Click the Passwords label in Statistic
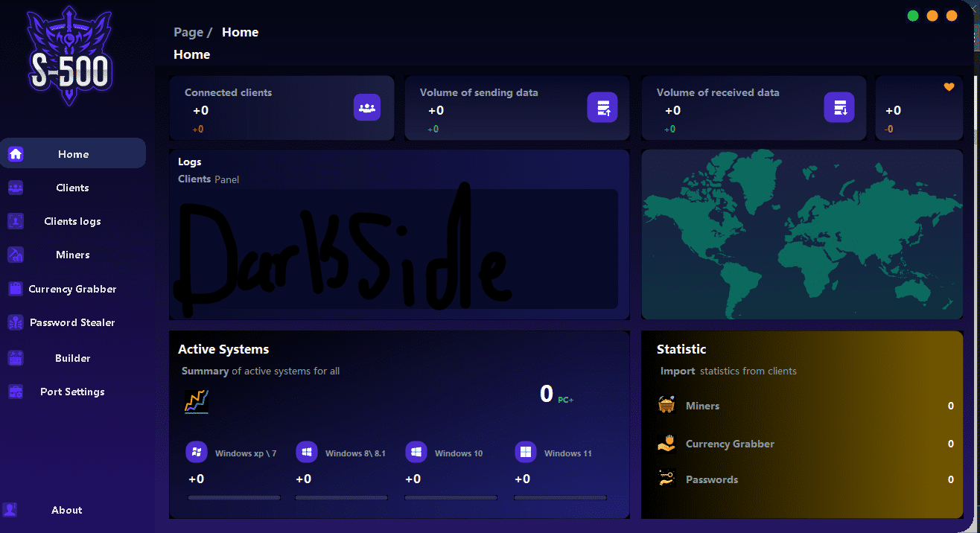 click(x=712, y=479)
